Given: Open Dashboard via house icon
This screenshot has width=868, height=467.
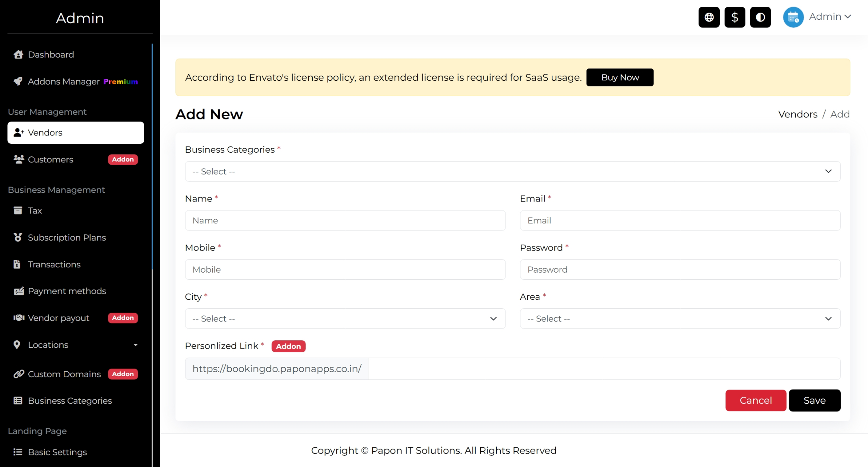Looking at the screenshot, I should [18, 55].
